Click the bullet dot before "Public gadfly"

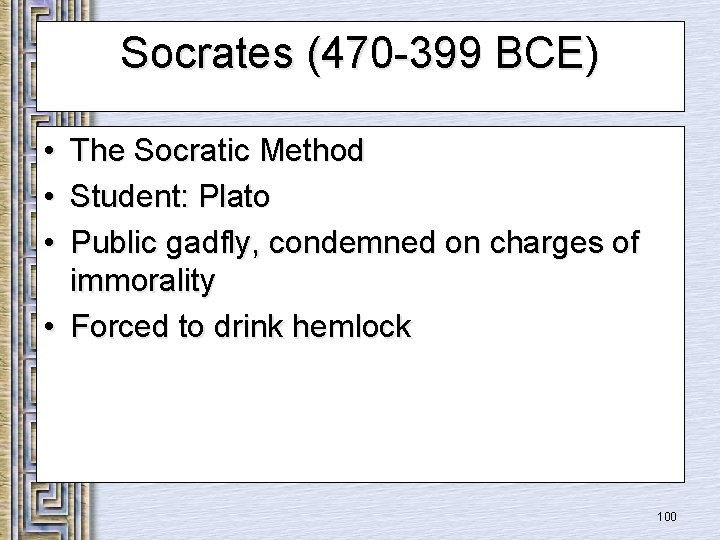pos(50,243)
